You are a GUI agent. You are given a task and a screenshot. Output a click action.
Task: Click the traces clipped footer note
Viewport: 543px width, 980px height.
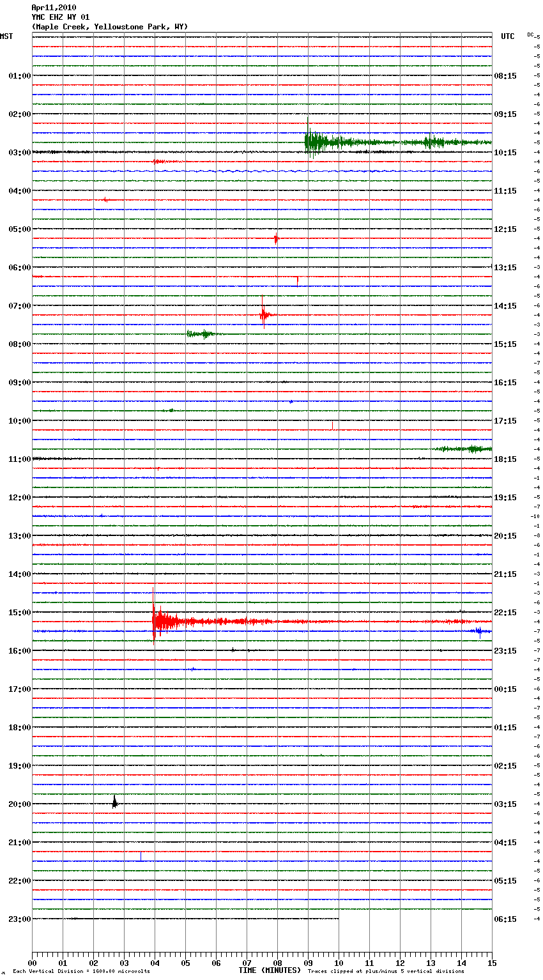click(x=386, y=972)
